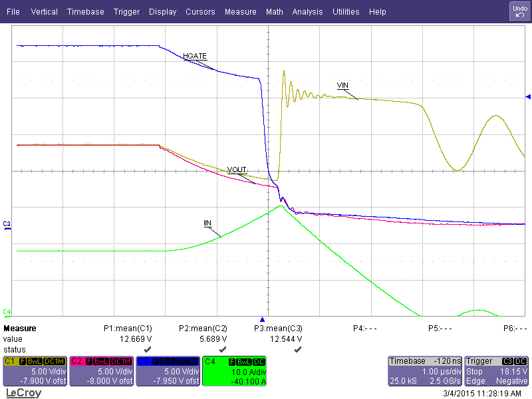Click the Trigger descriptor box

click(x=497, y=371)
